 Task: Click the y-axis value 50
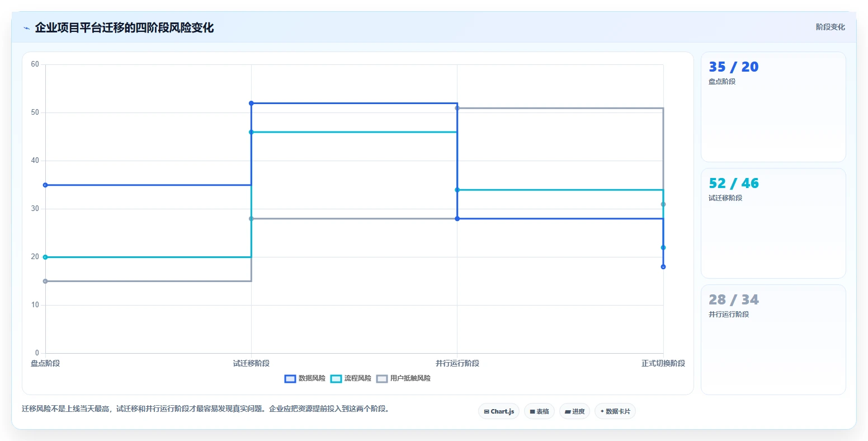(35, 112)
